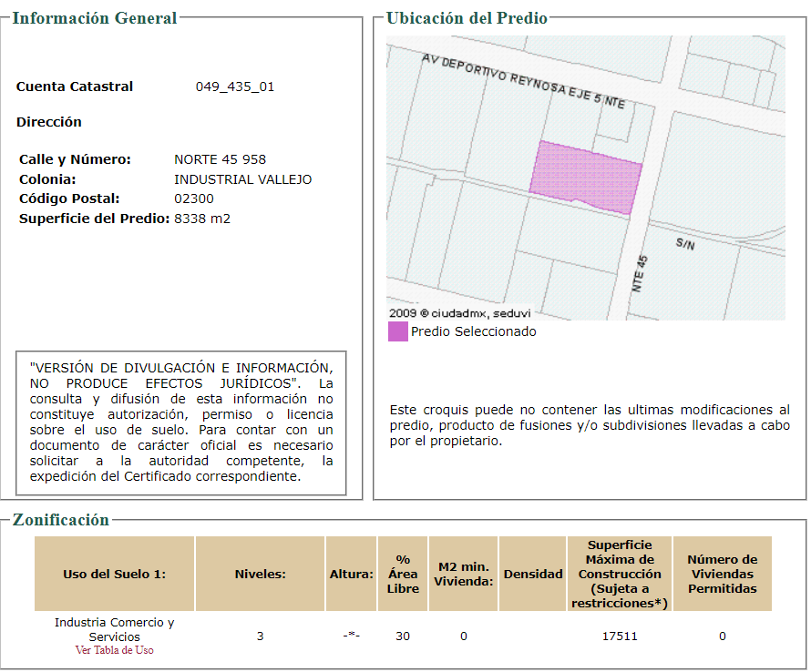Screen dimensions: 811x672
Task: Click the S/N street label on the map
Action: pyautogui.click(x=685, y=243)
